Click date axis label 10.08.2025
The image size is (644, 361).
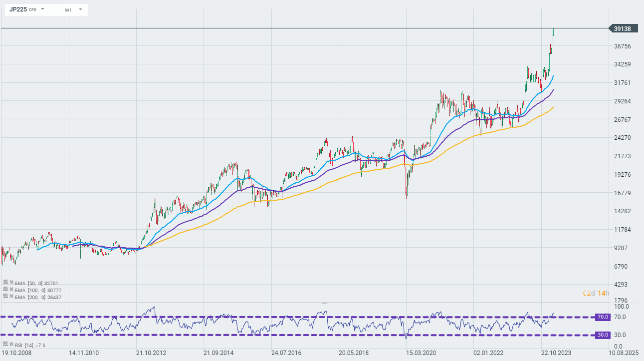coord(623,353)
